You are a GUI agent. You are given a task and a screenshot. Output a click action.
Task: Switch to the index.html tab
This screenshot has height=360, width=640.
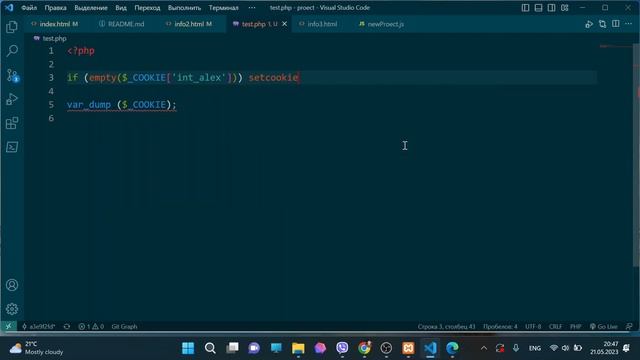pyautogui.click(x=54, y=24)
